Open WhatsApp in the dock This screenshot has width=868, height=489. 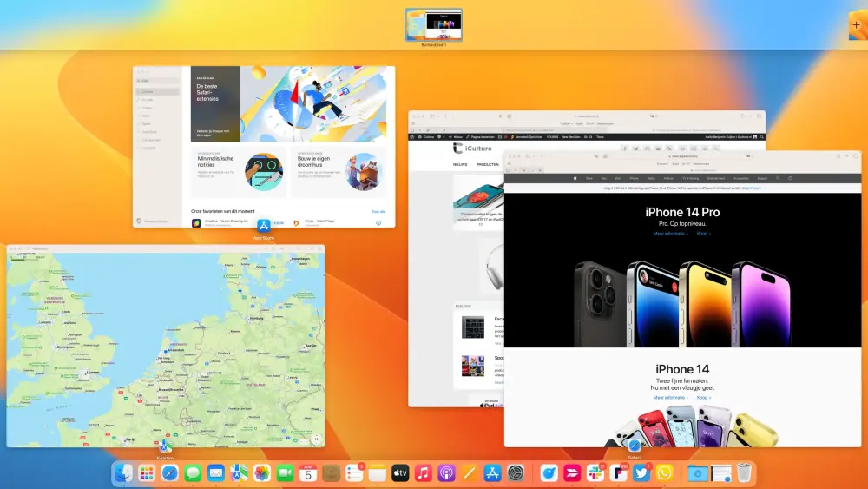point(664,473)
